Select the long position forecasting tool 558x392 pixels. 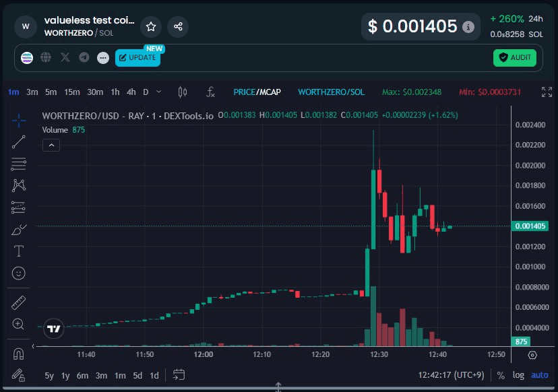(18, 207)
